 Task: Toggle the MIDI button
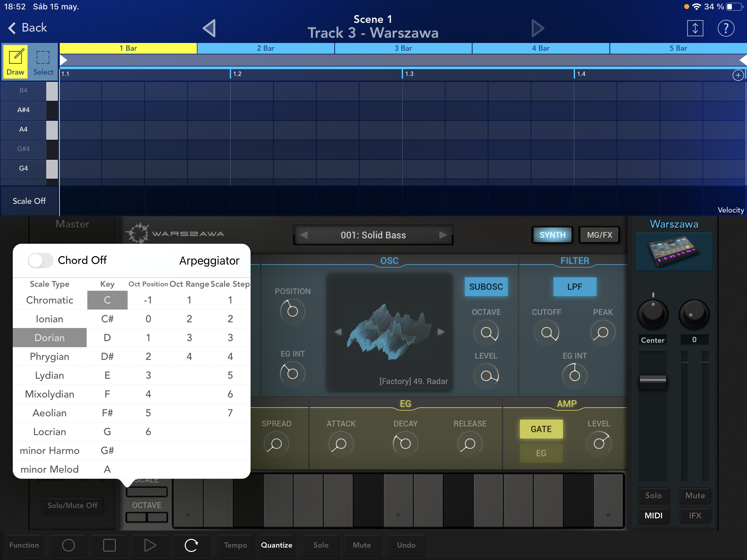(653, 515)
